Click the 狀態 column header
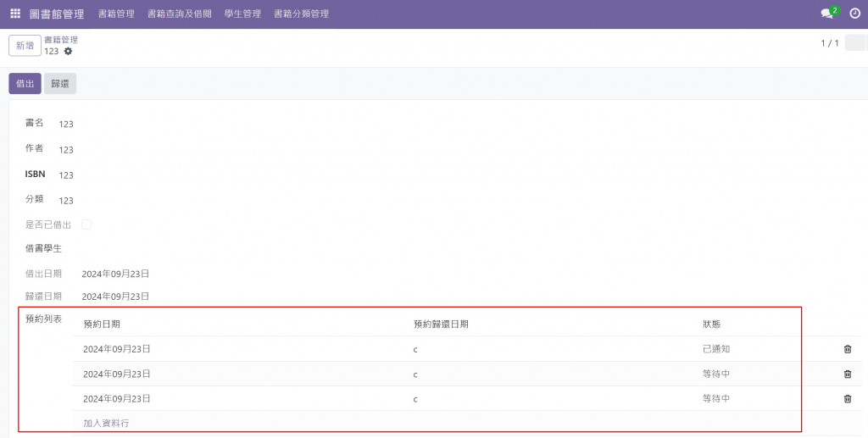Screen dimensions: 868x438 (x=711, y=324)
